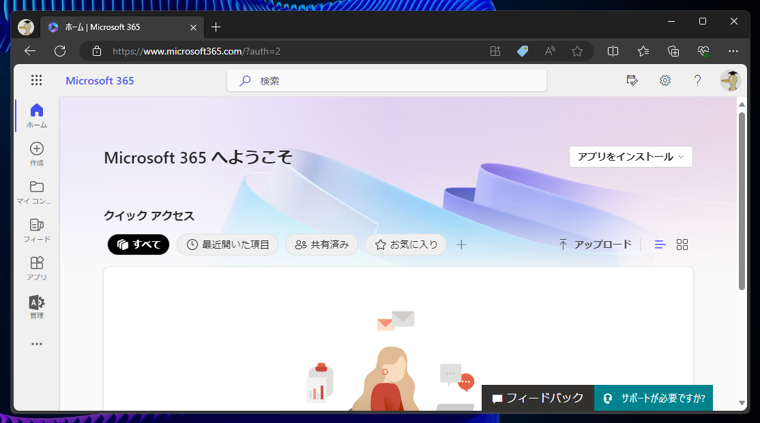Go back in the browser
This screenshot has height=423, width=760.
click(30, 51)
